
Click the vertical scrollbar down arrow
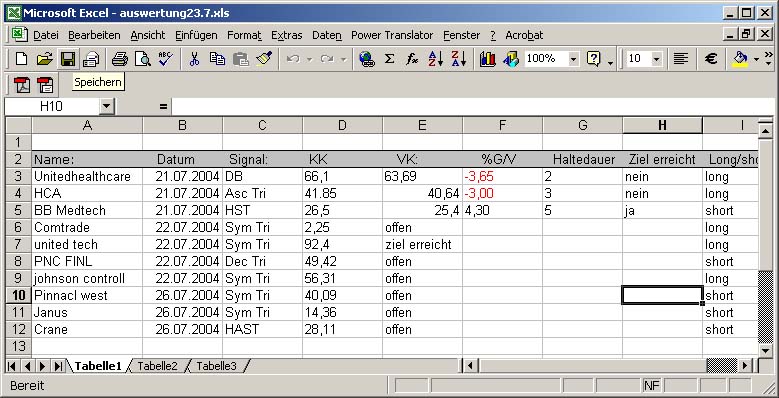point(766,350)
